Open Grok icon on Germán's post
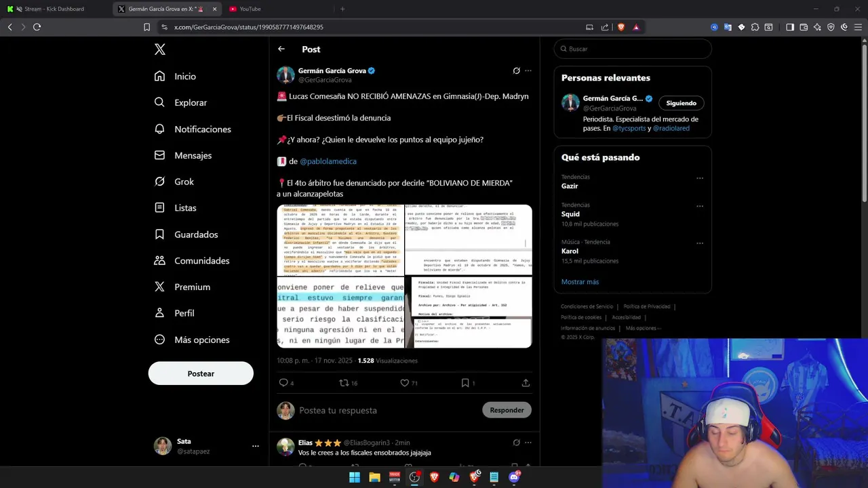Viewport: 868px width, 488px height. click(516, 70)
